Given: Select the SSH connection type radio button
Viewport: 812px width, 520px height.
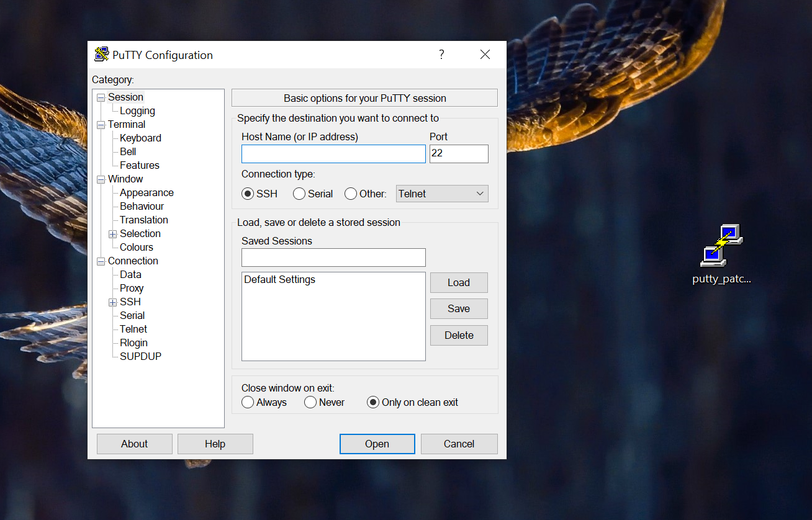Looking at the screenshot, I should [248, 194].
